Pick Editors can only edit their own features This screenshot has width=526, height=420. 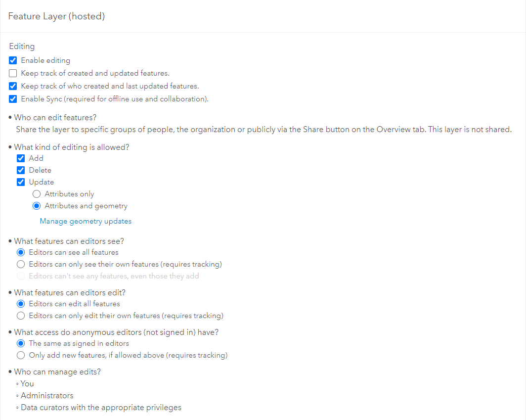[21, 316]
